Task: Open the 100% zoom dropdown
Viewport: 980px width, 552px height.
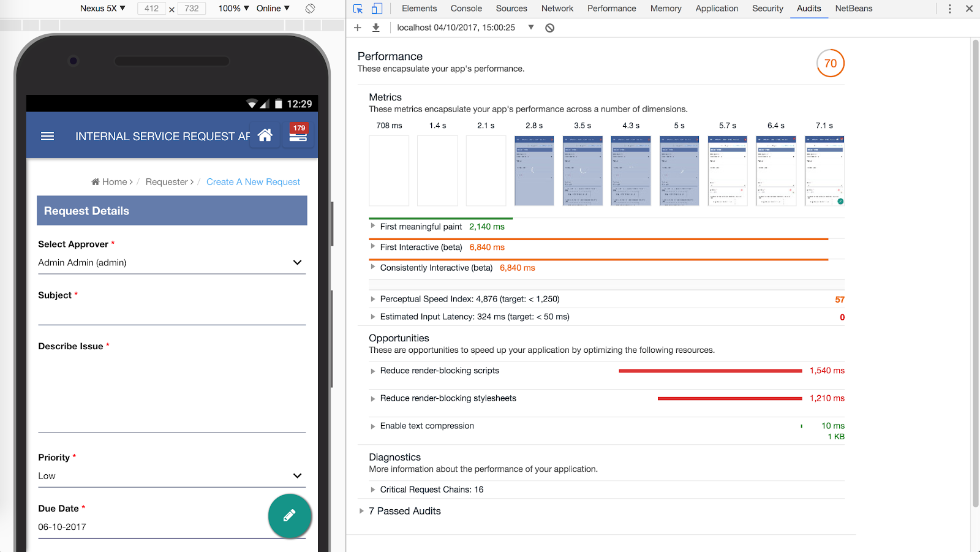Action: point(233,9)
